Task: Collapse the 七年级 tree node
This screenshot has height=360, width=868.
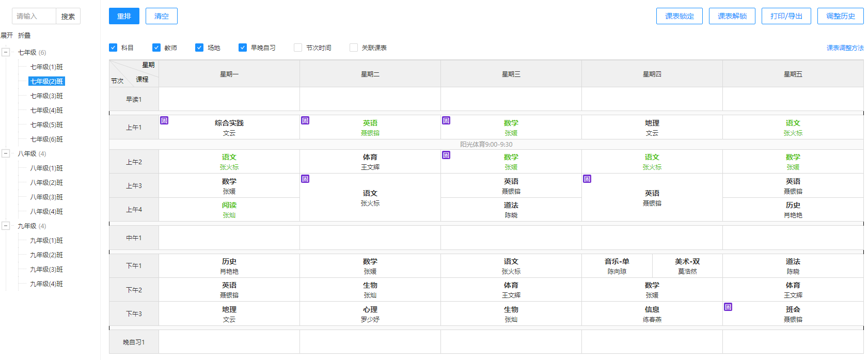Action: coord(6,52)
